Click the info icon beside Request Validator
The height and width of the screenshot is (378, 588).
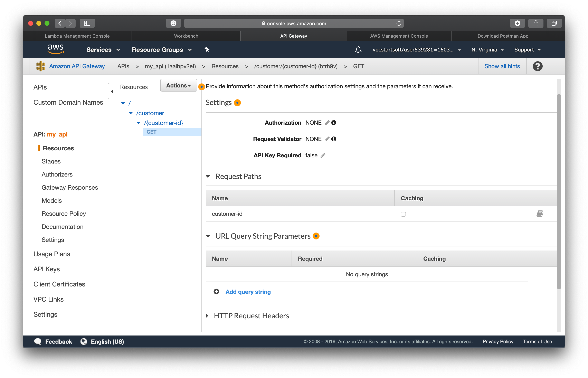tap(333, 139)
